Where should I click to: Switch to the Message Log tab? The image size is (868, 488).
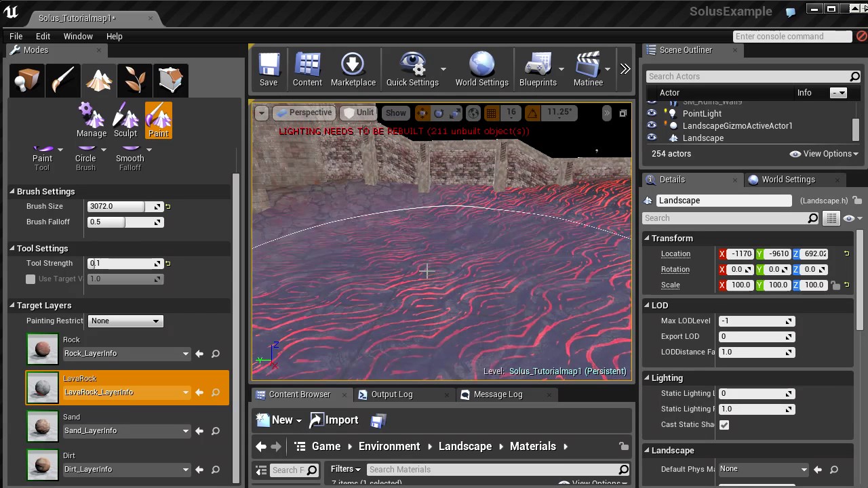(498, 394)
